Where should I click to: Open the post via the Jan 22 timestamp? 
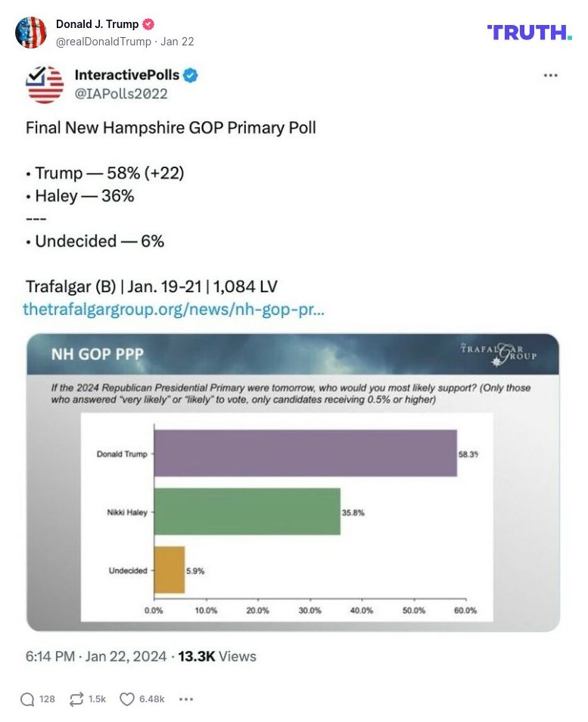coord(178,42)
